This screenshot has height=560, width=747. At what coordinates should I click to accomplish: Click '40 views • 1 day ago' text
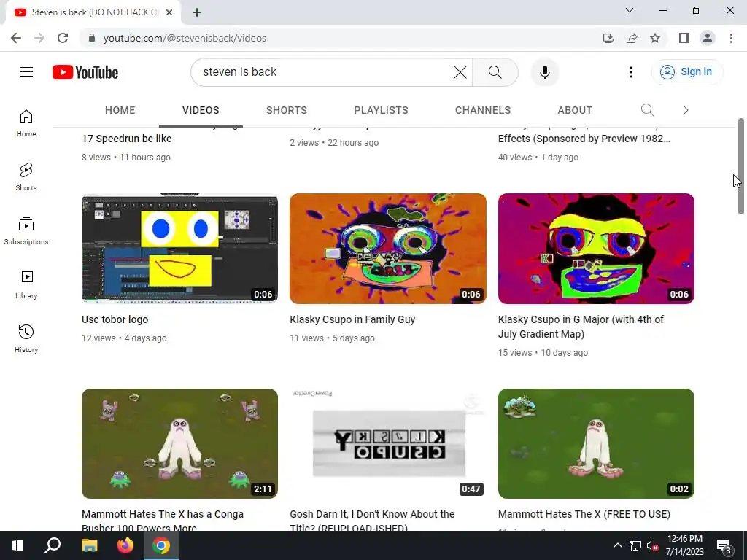click(x=538, y=157)
